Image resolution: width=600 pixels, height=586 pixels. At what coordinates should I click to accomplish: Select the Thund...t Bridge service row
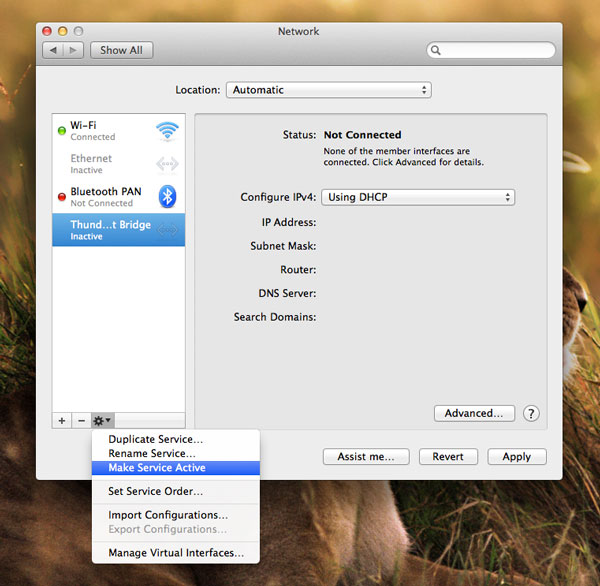pyautogui.click(x=119, y=230)
